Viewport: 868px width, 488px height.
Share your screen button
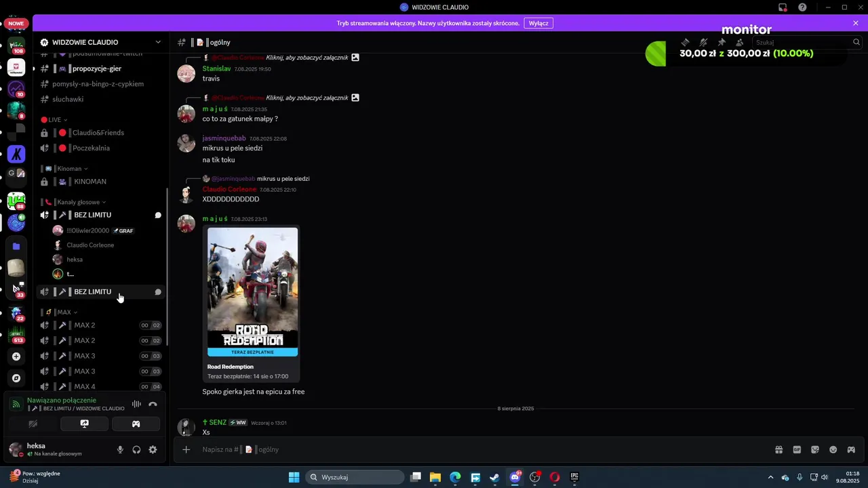tap(84, 424)
